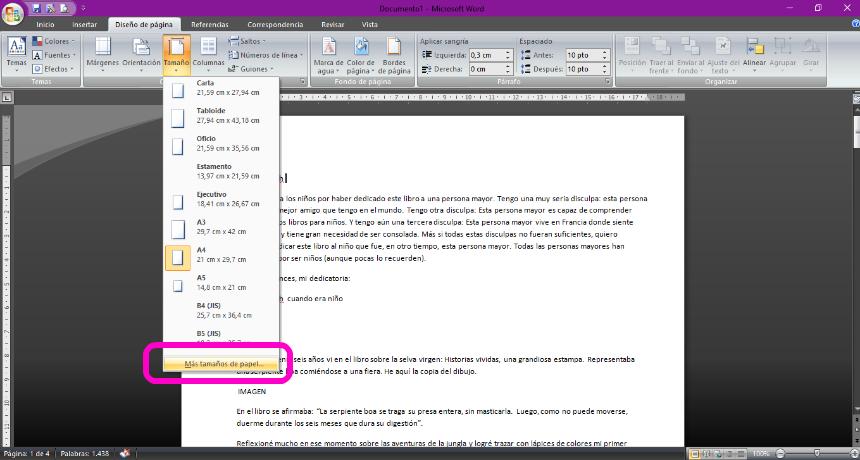Viewport: 860px width, 460px height.
Task: Expand Números de línea dropdown
Action: click(266, 55)
